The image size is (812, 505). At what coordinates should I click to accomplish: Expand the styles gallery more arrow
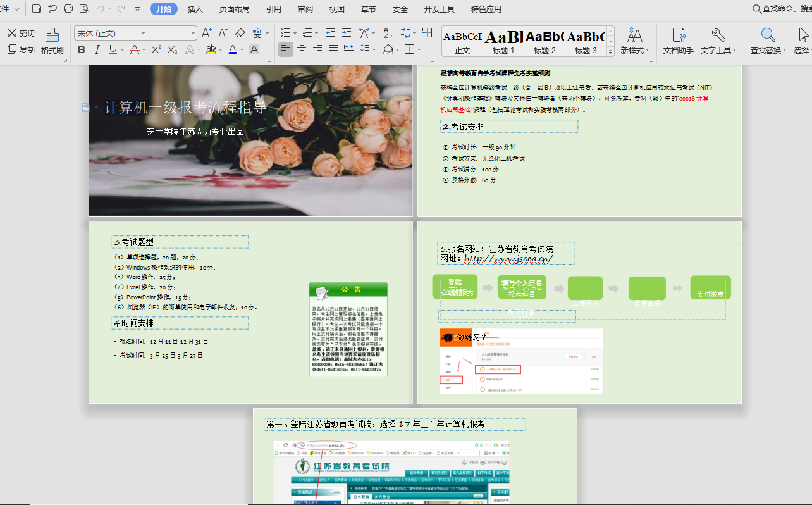pos(610,51)
